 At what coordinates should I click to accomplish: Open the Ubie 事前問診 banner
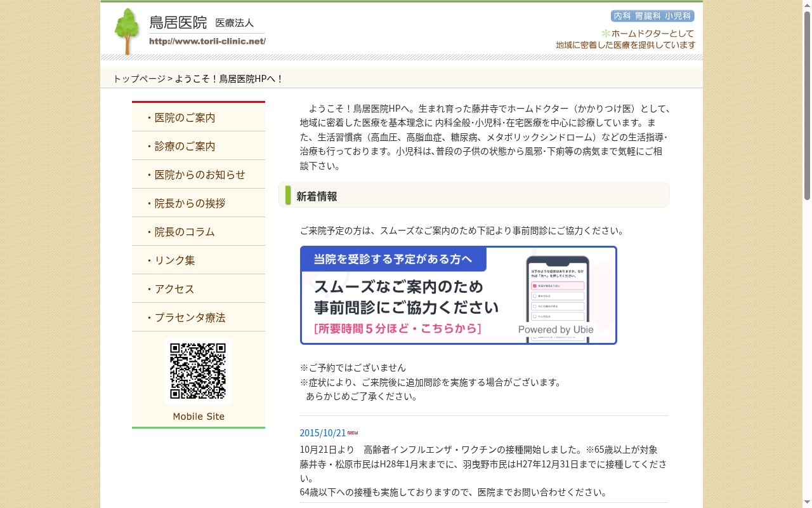(x=459, y=295)
